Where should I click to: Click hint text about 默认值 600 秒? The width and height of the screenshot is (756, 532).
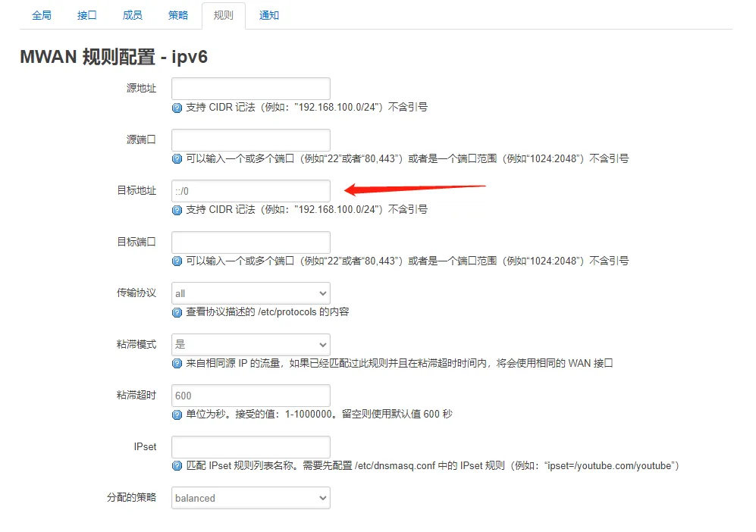pos(319,414)
